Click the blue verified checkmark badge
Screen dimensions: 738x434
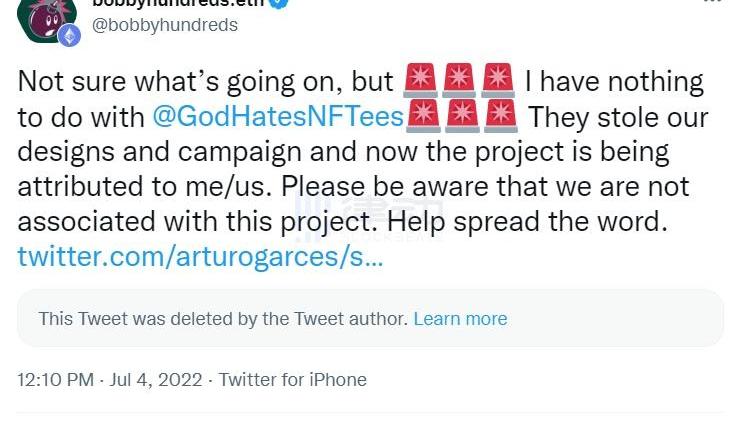282,3
